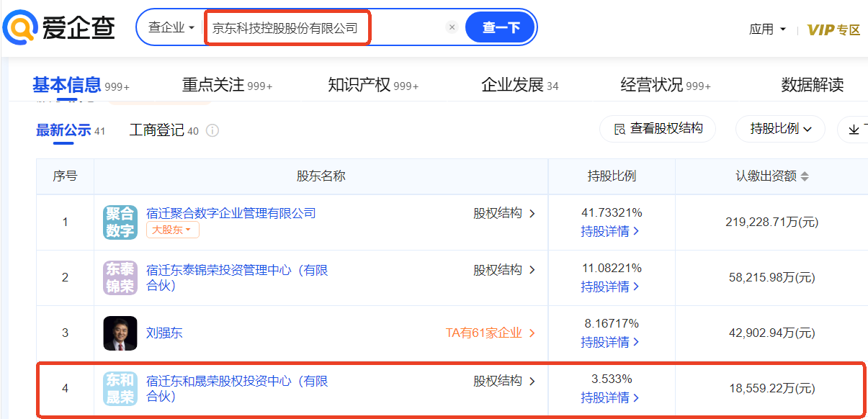Click the download button icon
868x419 pixels.
click(x=854, y=130)
